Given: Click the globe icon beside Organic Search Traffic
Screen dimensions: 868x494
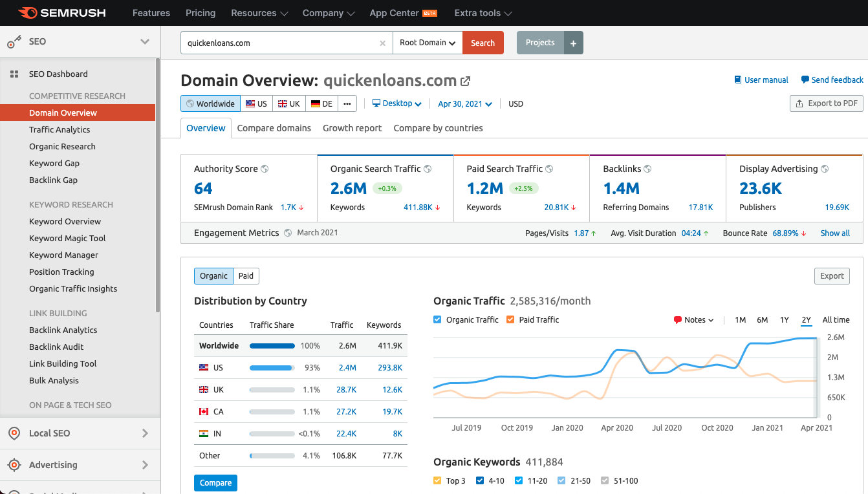Looking at the screenshot, I should pos(428,169).
